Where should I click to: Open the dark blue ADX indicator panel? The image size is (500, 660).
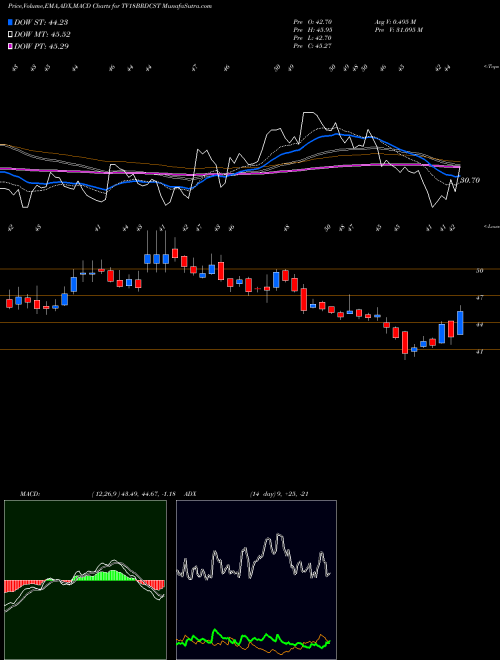tap(256, 580)
